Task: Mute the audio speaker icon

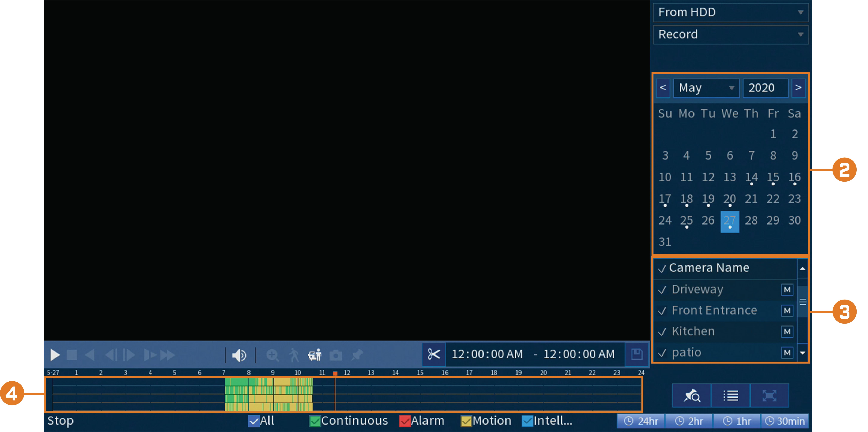Action: point(240,355)
